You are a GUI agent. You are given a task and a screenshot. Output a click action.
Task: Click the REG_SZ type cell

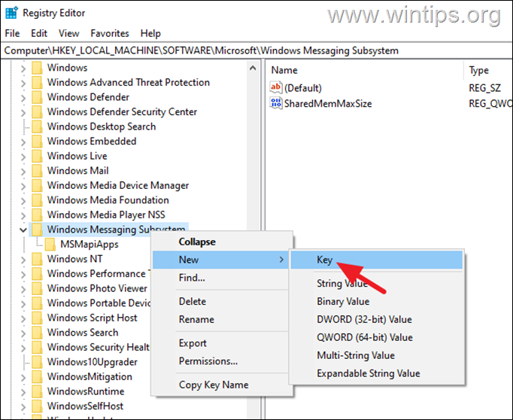click(484, 88)
